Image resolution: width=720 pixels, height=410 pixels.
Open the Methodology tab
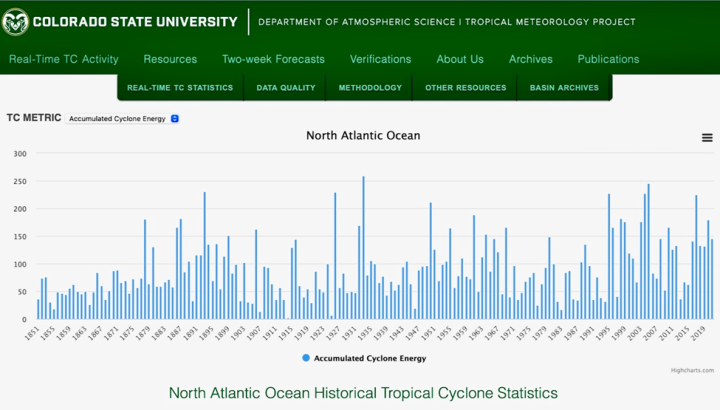pyautogui.click(x=370, y=88)
